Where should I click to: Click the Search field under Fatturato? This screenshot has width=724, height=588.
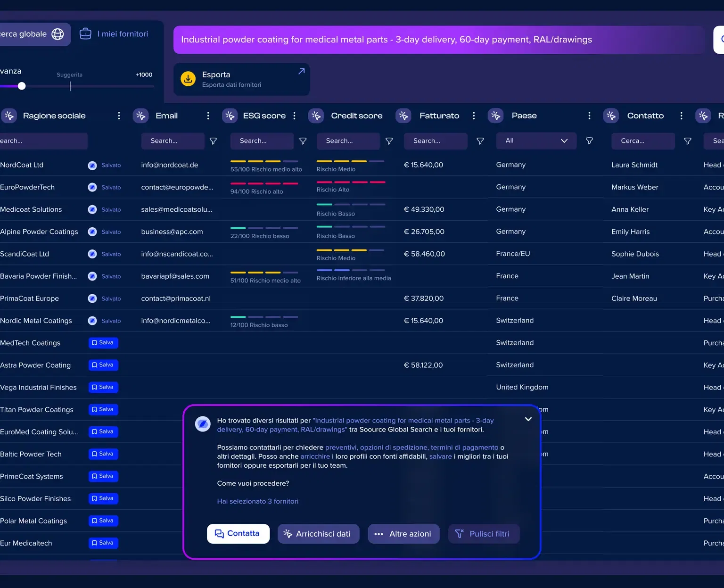pos(435,141)
